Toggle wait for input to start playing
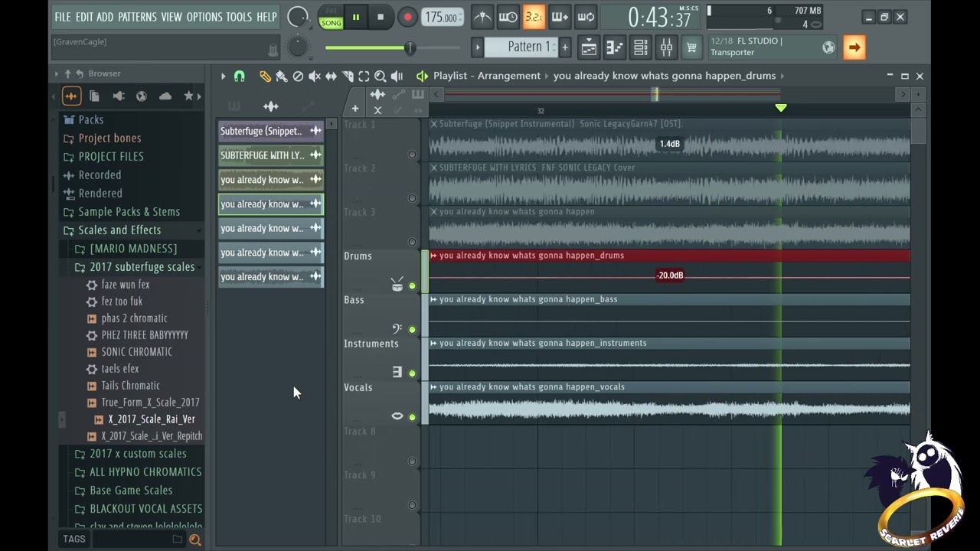This screenshot has height=551, width=980. [x=508, y=17]
